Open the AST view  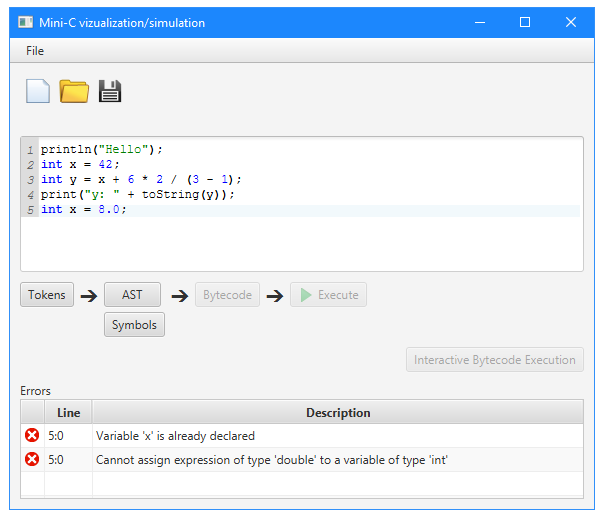[x=132, y=295]
